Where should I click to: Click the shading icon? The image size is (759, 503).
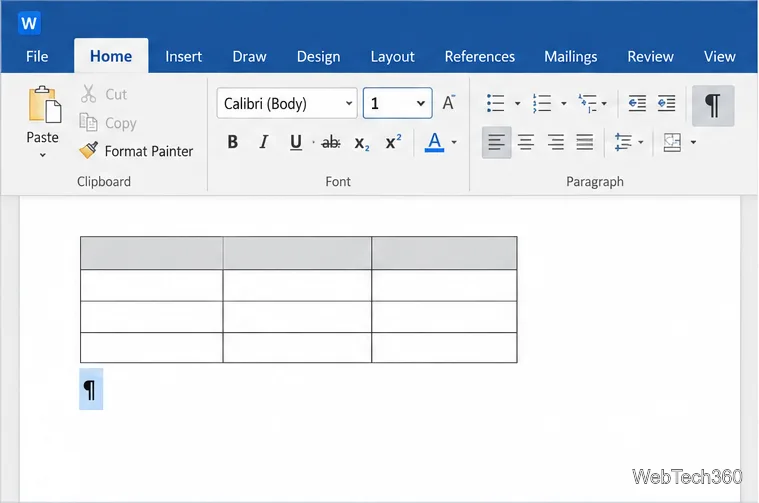click(672, 142)
